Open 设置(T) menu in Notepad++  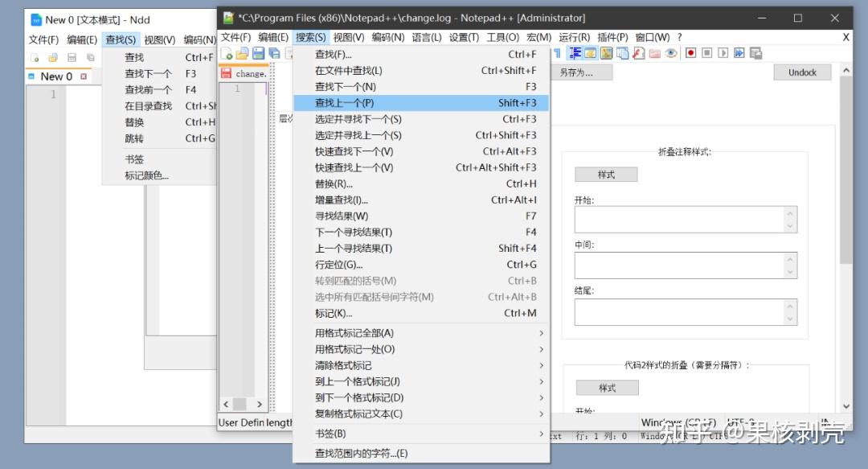464,37
